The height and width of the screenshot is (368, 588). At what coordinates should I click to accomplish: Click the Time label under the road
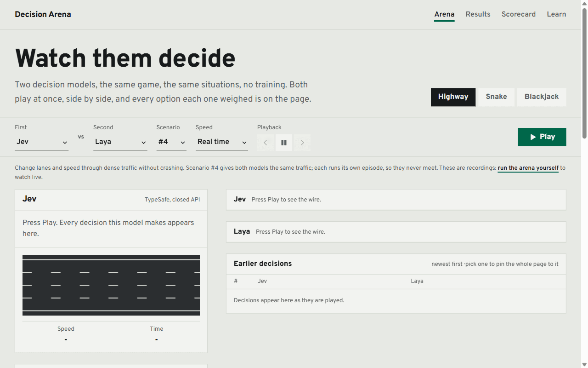click(x=157, y=329)
